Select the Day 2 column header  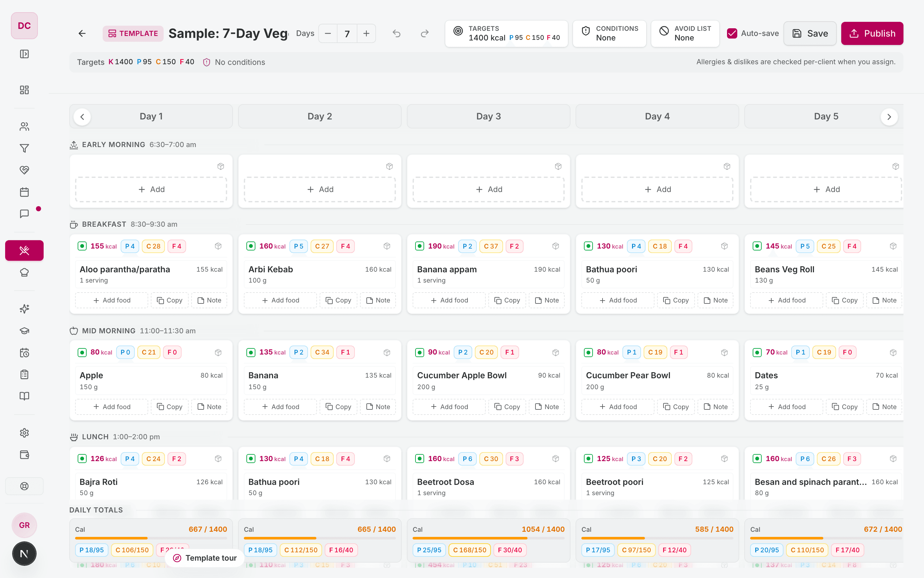tap(320, 116)
